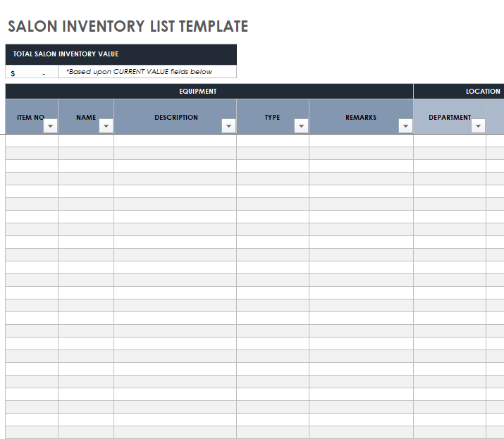This screenshot has height=439, width=504.
Task: Open the TYPE column filter dropdown
Action: (x=301, y=126)
